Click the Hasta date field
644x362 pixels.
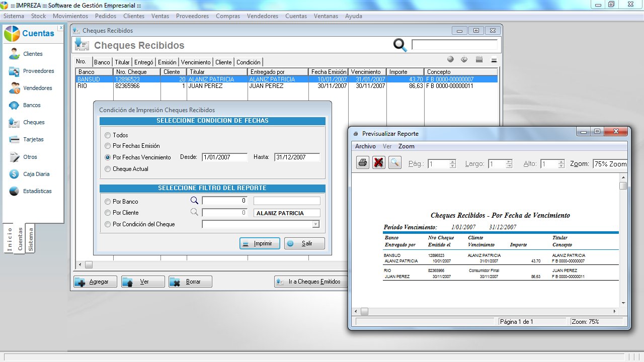(297, 157)
